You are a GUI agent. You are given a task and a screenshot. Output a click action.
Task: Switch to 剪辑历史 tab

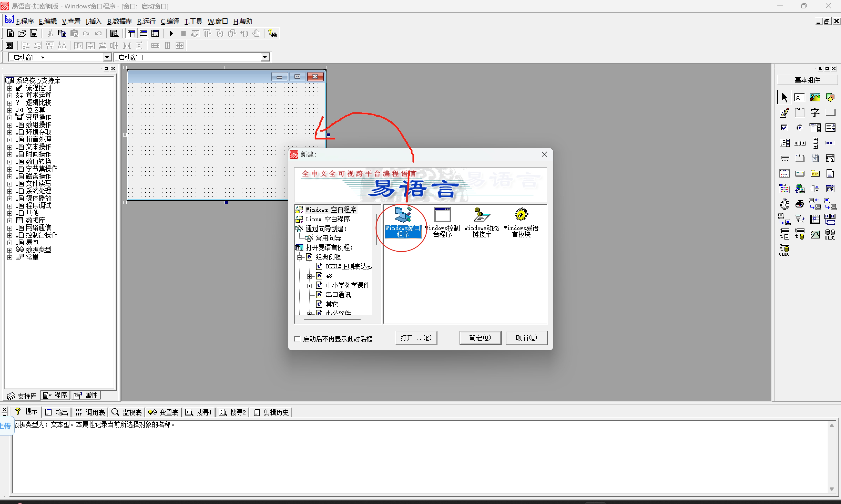(x=271, y=412)
